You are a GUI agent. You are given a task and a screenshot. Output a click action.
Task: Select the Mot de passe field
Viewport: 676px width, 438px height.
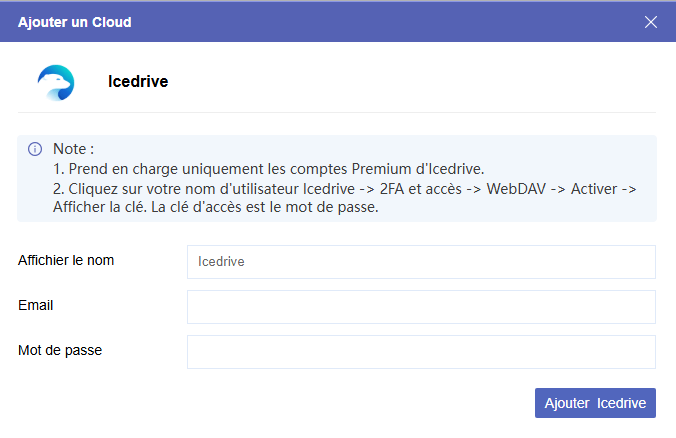point(421,352)
